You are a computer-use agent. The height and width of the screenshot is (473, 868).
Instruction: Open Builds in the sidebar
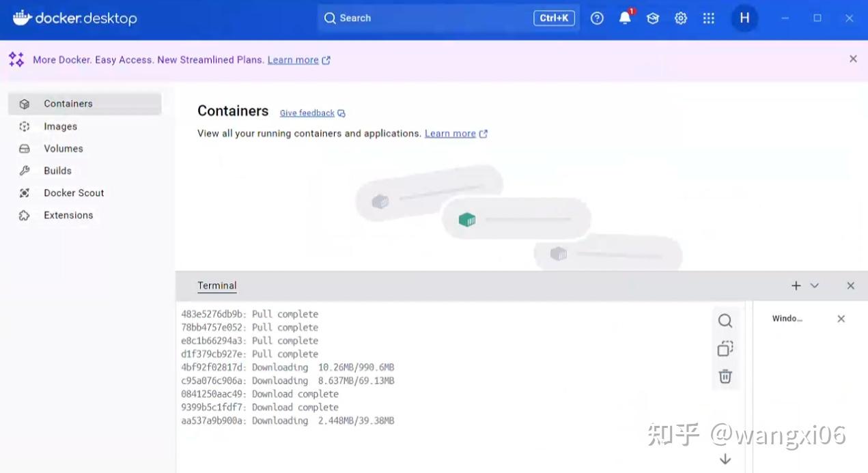[x=85, y=171]
